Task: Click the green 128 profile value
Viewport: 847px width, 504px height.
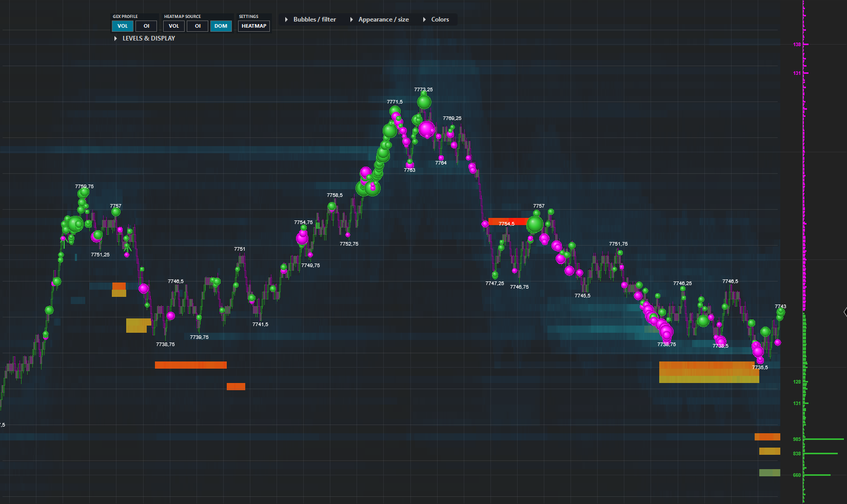Action: click(797, 382)
